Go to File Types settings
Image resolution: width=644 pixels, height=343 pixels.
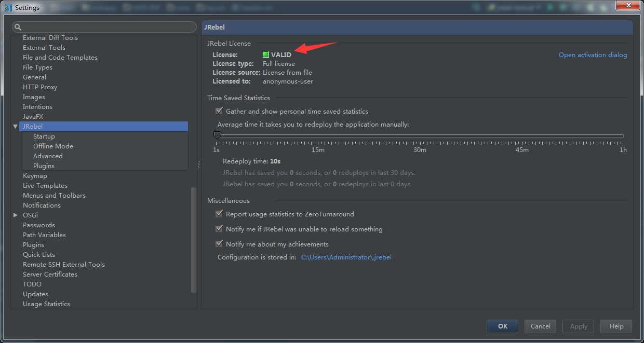click(37, 67)
